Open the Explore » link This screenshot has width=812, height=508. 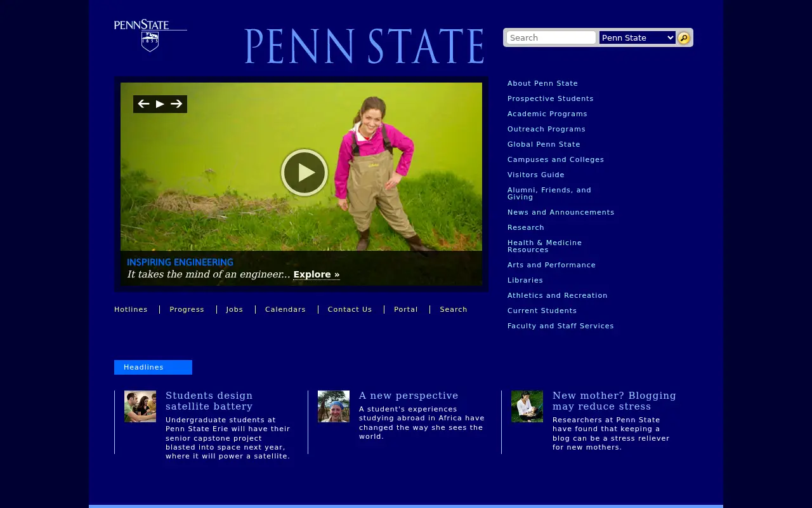pos(317,274)
